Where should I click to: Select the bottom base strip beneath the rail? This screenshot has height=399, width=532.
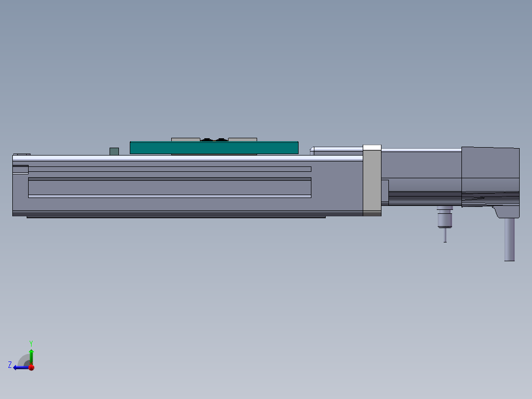[176, 216]
